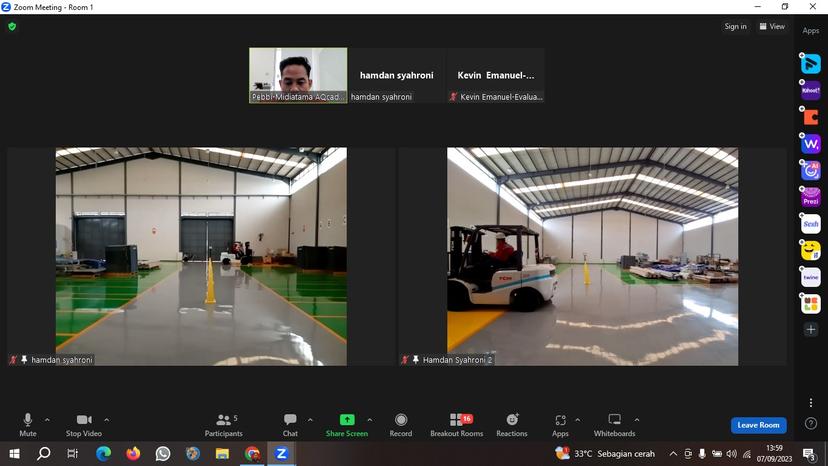The width and height of the screenshot is (828, 466).
Task: Expand apps options arrow beside Apps
Action: [577, 420]
